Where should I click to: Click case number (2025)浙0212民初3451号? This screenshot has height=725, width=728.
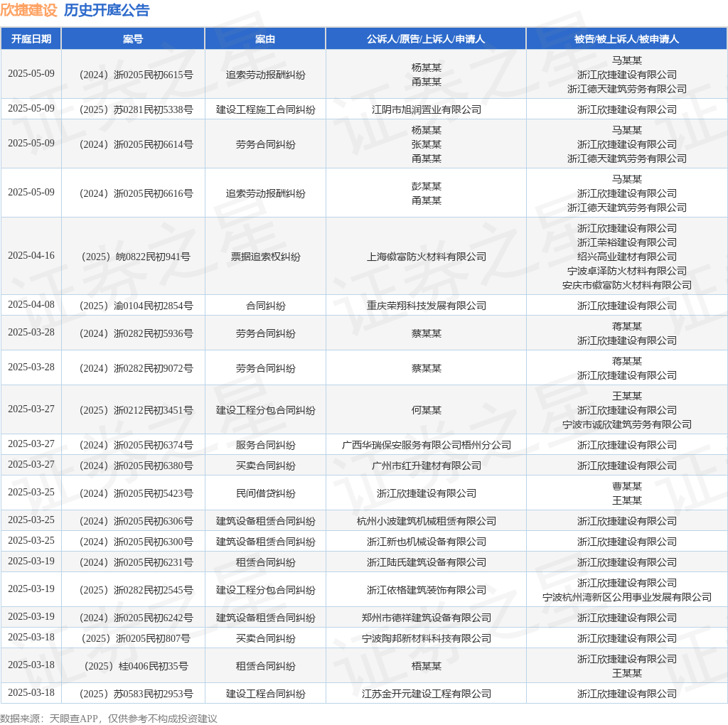(136, 410)
